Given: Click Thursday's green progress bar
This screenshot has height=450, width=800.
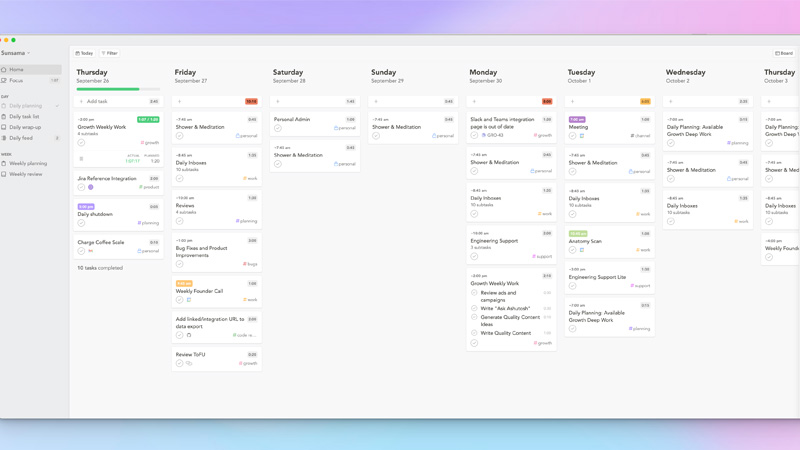Looking at the screenshot, I should click(108, 89).
